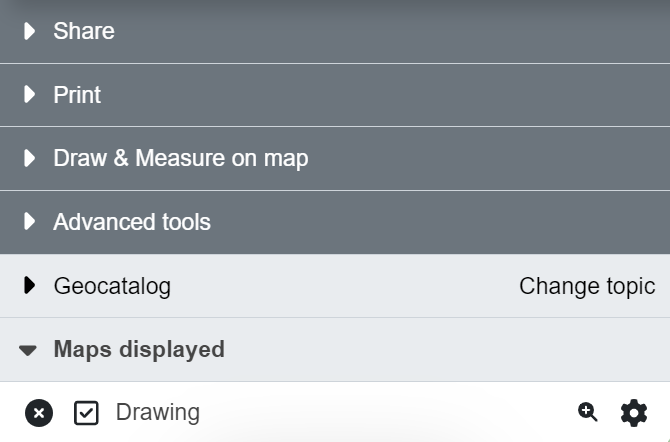Screen dimensions: 670x442
Task: Select the Drawing layer name
Action: point(158,412)
